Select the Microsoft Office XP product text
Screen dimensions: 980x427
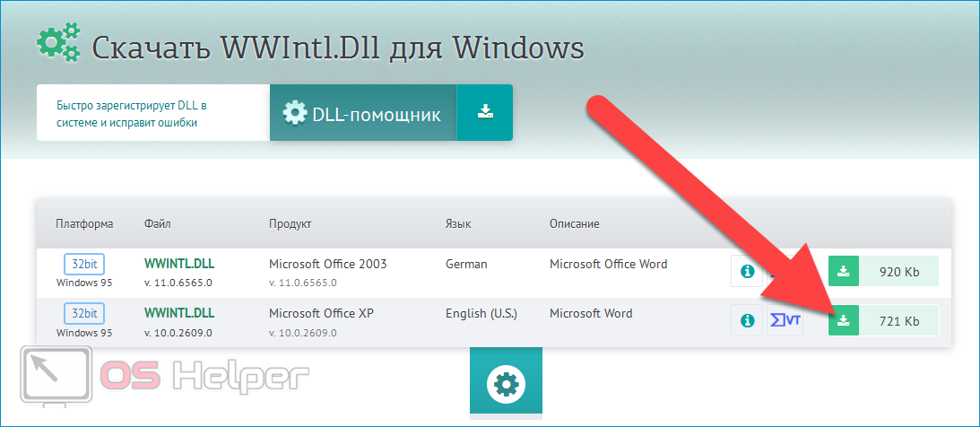click(321, 313)
